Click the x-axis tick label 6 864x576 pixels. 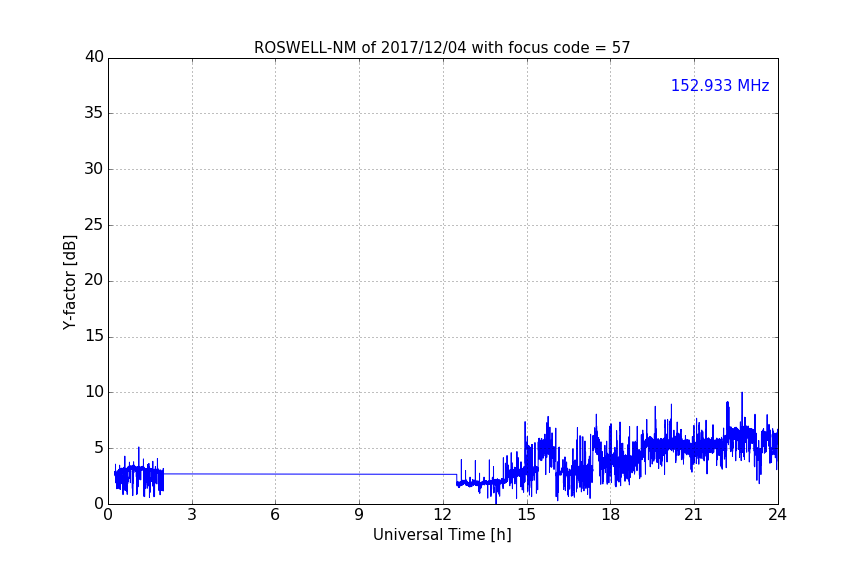coord(275,515)
